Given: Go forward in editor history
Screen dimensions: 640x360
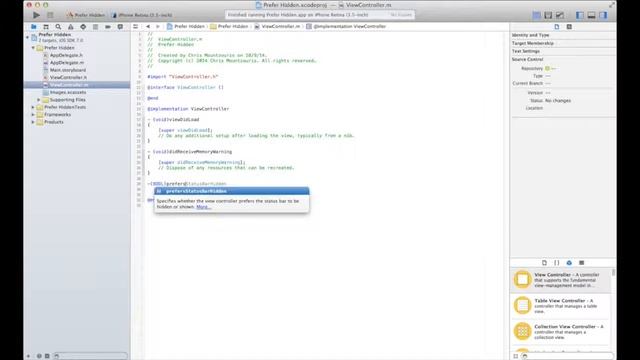Looking at the screenshot, I should point(158,27).
